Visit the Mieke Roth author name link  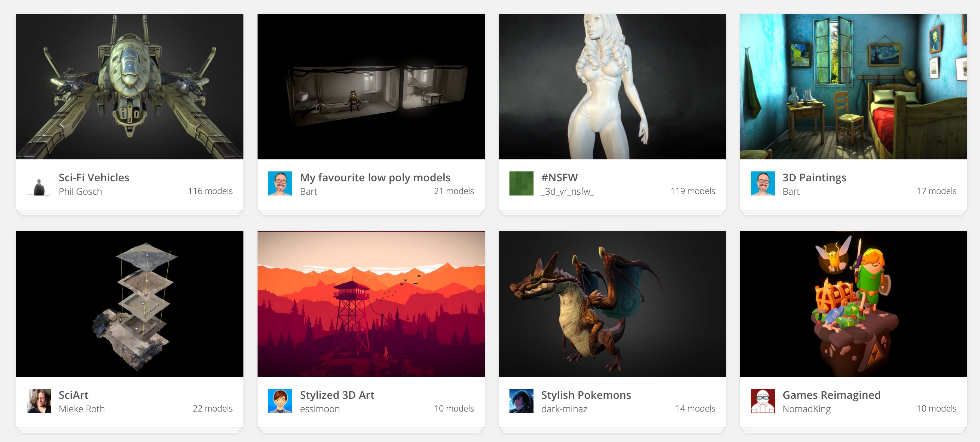coord(82,409)
